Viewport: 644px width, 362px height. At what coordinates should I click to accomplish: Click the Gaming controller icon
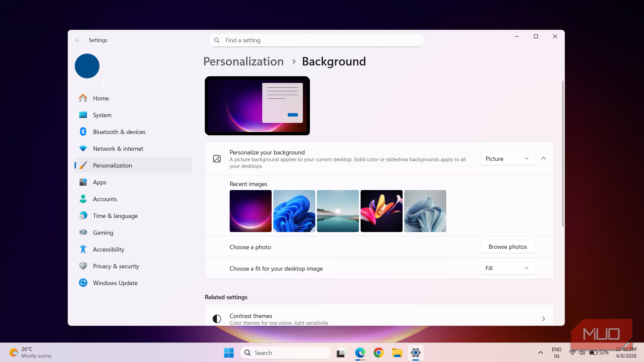pos(83,232)
